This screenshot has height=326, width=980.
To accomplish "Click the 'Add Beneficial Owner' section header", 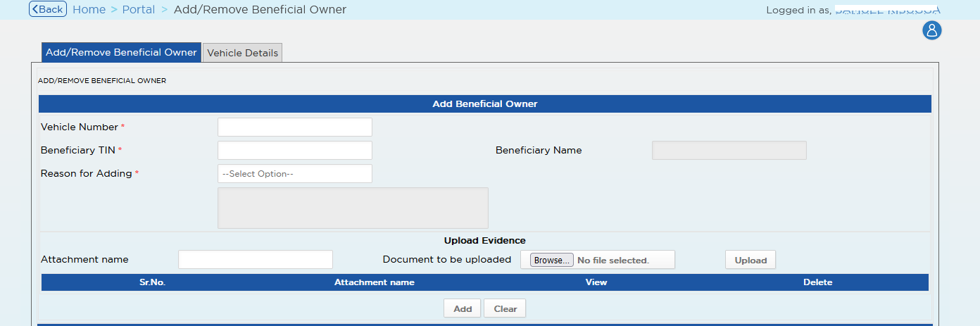I will pyautogui.click(x=485, y=104).
